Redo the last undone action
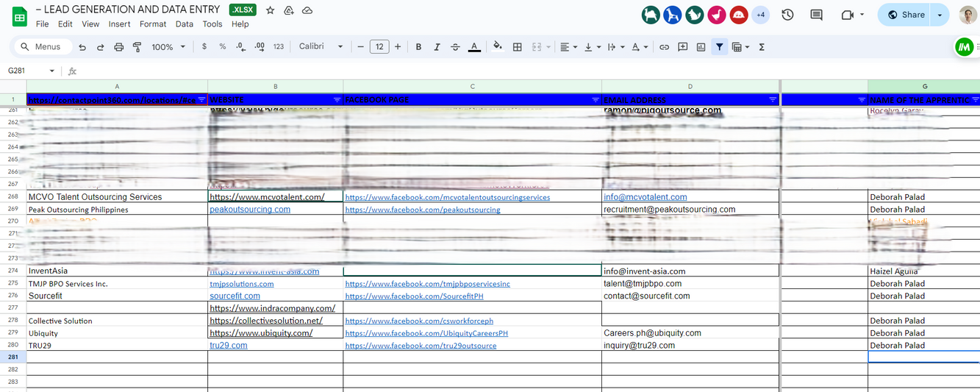The width and height of the screenshot is (980, 392). (x=101, y=47)
